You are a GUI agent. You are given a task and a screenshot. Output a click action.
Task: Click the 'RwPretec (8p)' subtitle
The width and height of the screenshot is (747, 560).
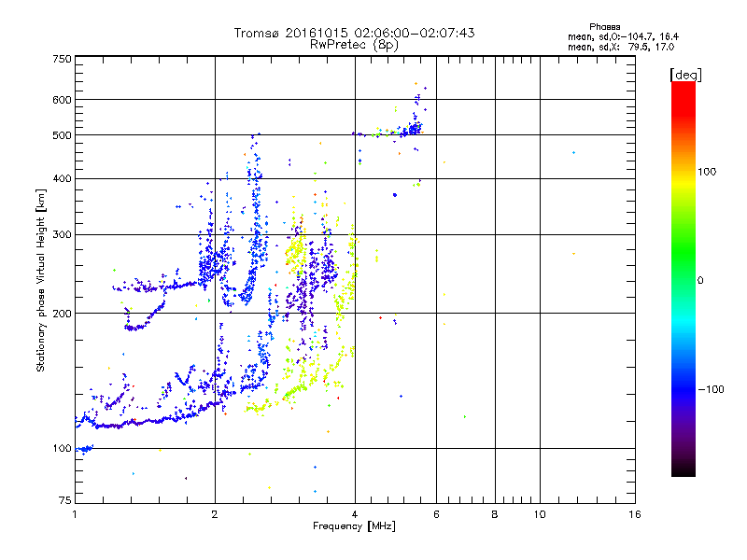click(354, 45)
